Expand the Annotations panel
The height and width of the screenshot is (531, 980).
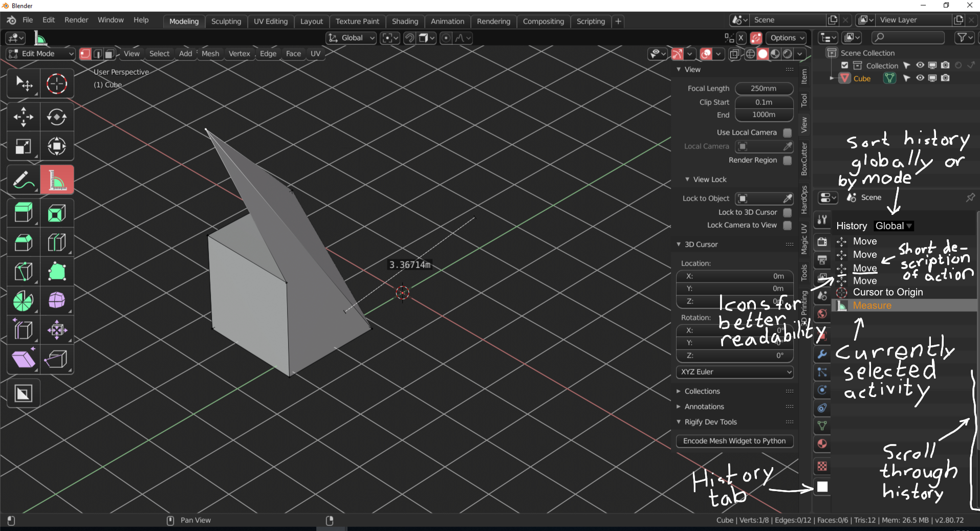point(704,407)
